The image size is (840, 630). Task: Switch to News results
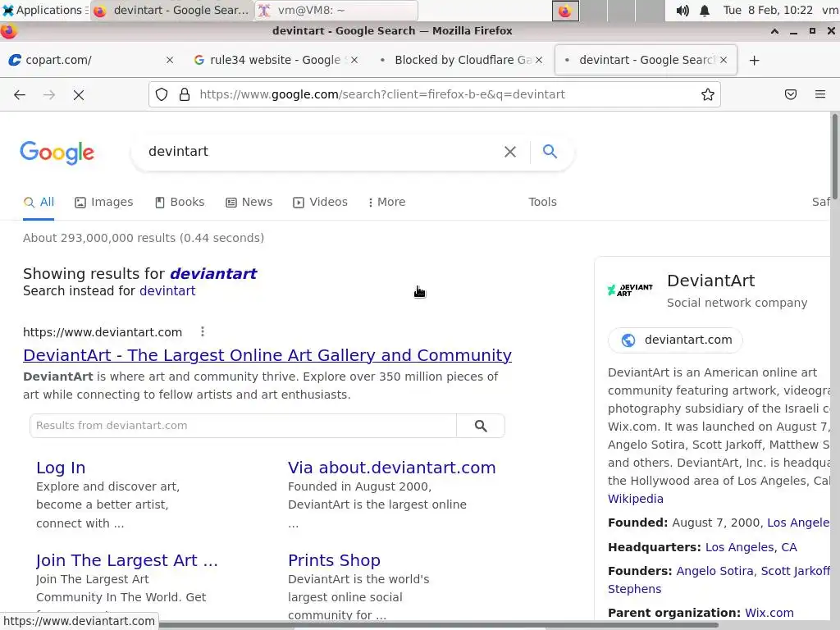249,203
